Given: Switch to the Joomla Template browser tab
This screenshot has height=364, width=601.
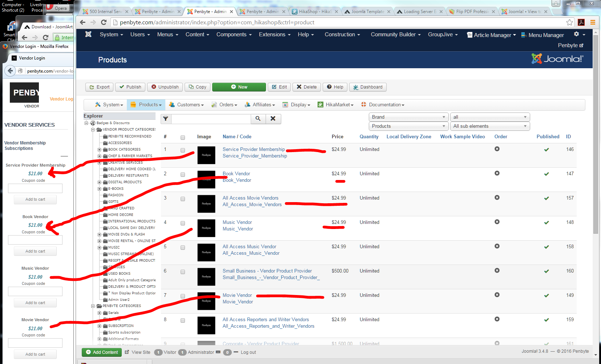Looking at the screenshot, I should point(367,12).
